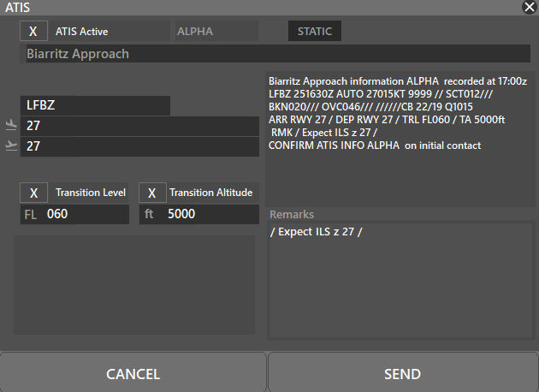Click the Biarritz Approach station name field
The width and height of the screenshot is (539, 392).
coord(278,54)
